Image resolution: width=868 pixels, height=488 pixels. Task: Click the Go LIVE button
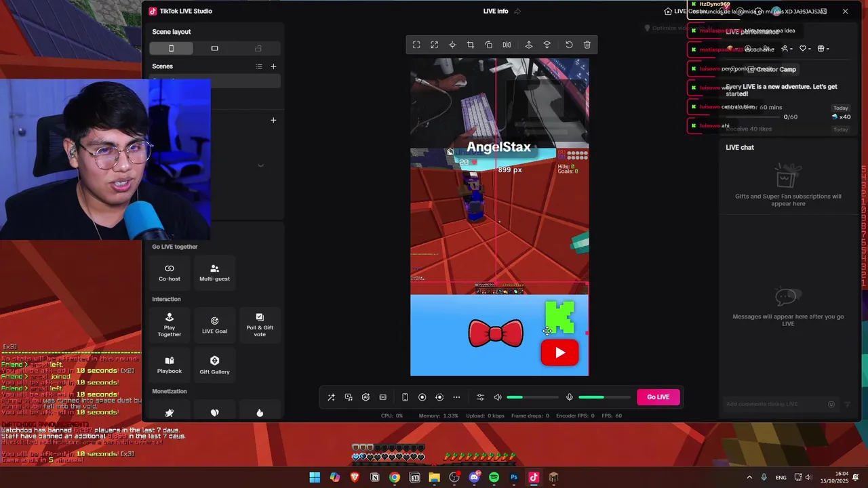click(x=658, y=397)
